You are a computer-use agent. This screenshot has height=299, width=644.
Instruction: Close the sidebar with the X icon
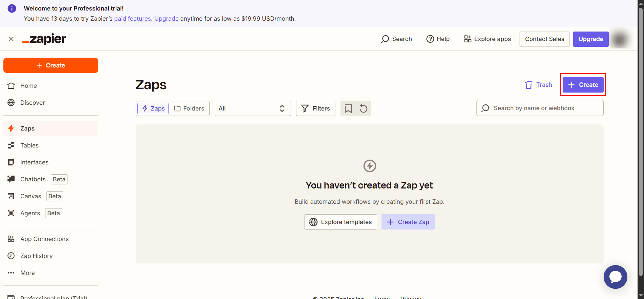click(x=11, y=39)
